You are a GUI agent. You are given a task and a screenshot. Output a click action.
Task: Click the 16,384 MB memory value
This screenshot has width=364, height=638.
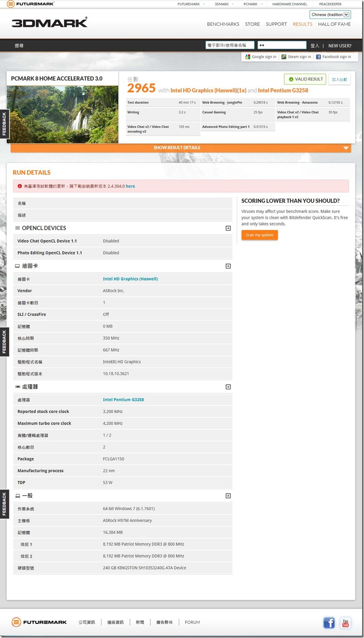click(x=113, y=532)
